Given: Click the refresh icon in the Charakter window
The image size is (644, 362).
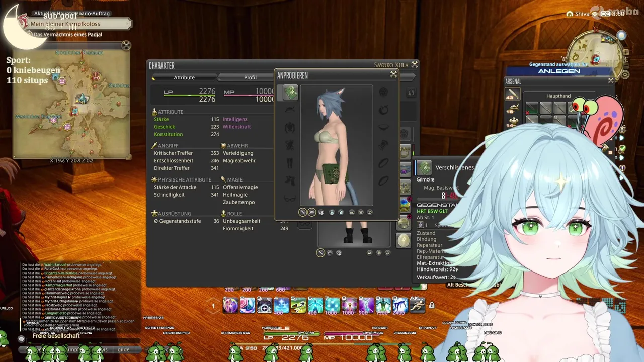Looking at the screenshot, I should 411,93.
